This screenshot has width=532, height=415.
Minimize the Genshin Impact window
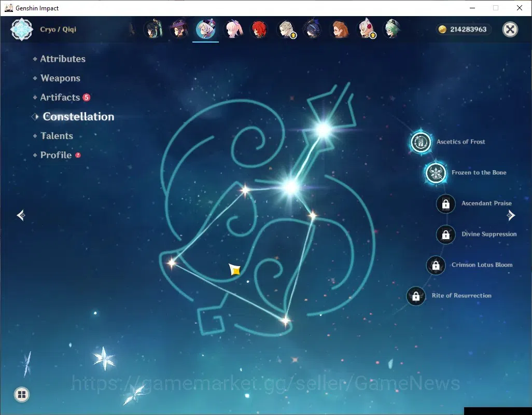(472, 8)
